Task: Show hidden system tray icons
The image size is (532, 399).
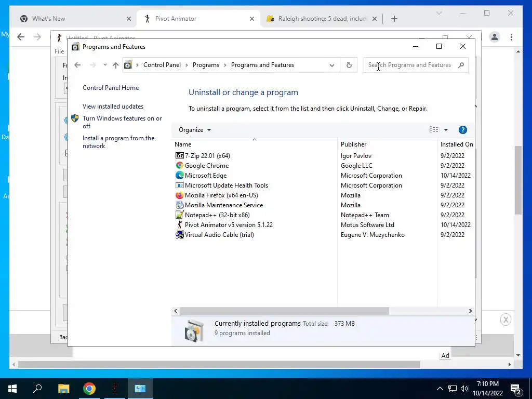Action: click(x=440, y=389)
